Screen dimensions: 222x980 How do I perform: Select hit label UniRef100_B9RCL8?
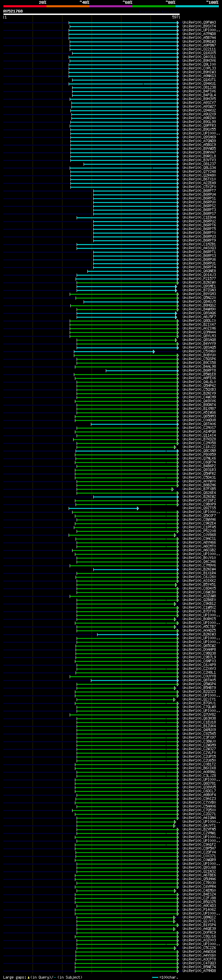199,156
